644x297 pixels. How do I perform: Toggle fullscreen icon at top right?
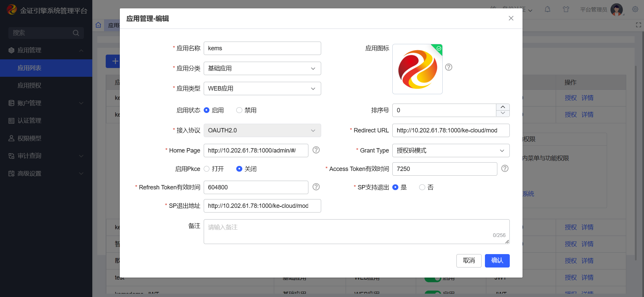638,25
